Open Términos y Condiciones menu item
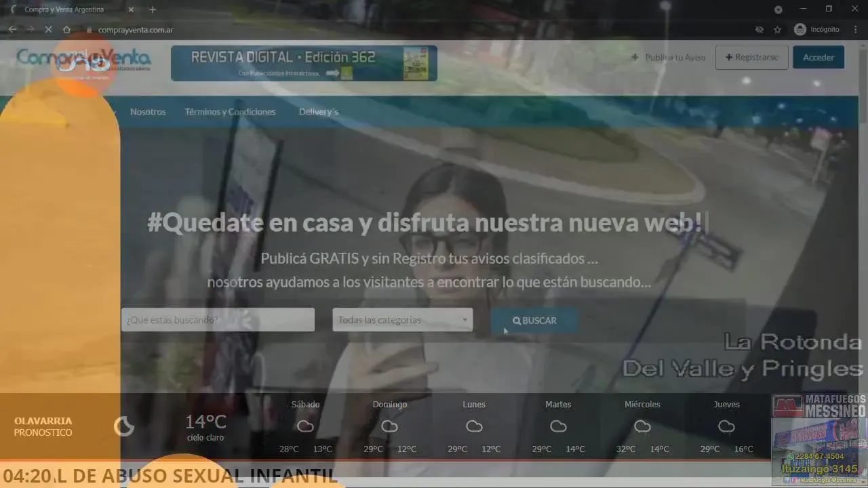 click(x=230, y=112)
